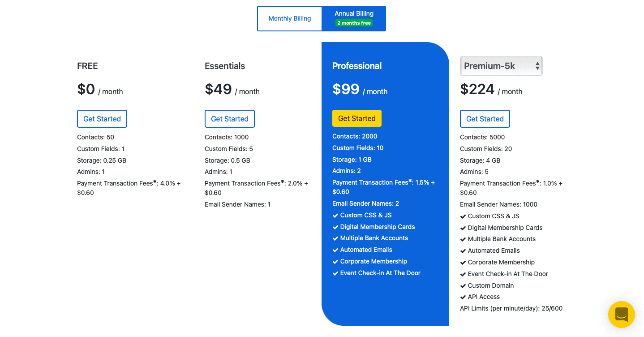This screenshot has height=337, width=644.
Task: Click the up-down stepper arrows on plan selector
Action: click(x=537, y=65)
